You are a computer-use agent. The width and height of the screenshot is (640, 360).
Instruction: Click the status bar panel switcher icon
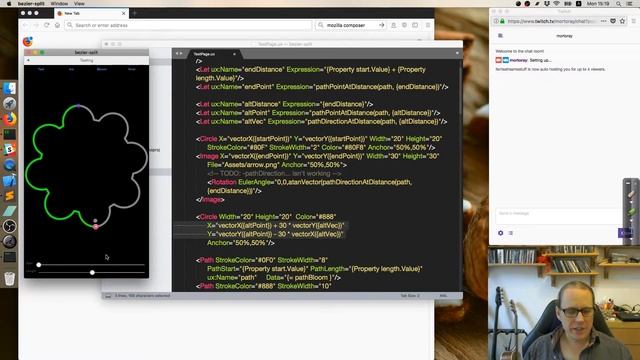pos(108,296)
